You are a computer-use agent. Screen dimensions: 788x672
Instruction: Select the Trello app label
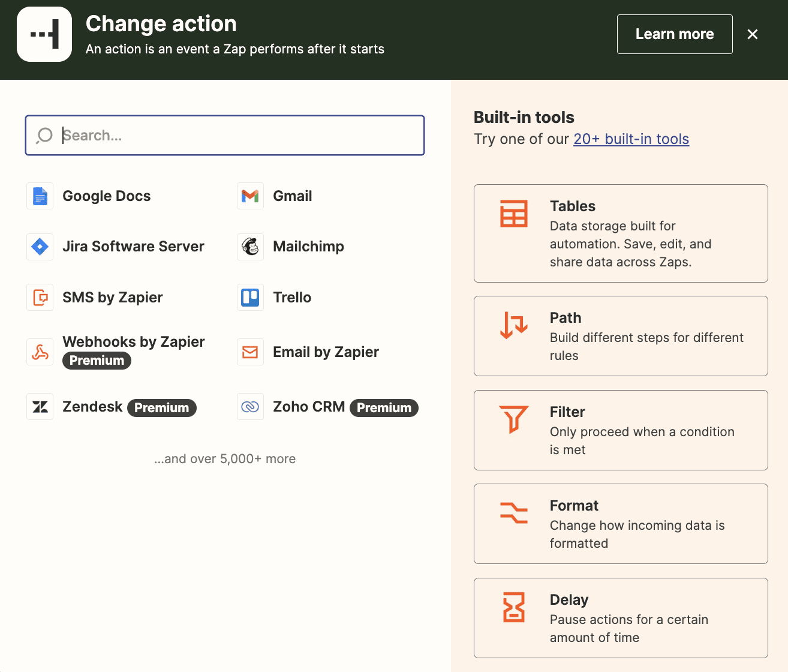(x=292, y=298)
